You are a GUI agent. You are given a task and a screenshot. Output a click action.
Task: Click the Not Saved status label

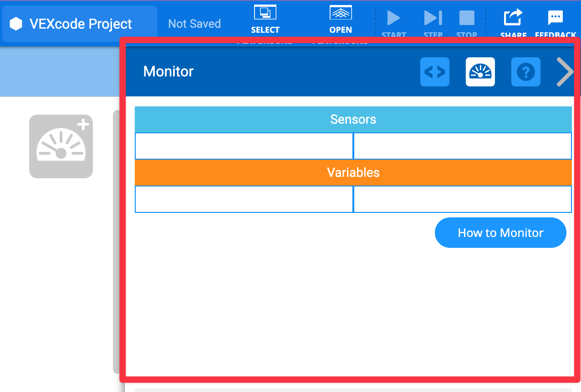pos(194,24)
